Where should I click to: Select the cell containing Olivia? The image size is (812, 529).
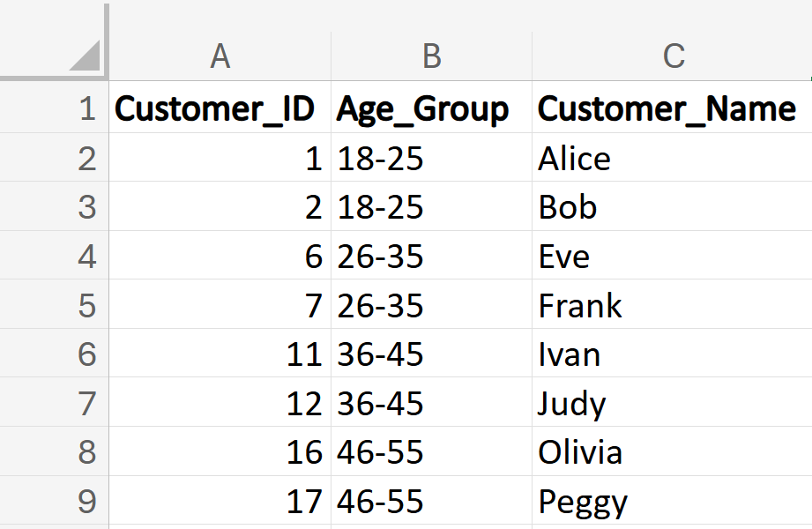point(580,452)
